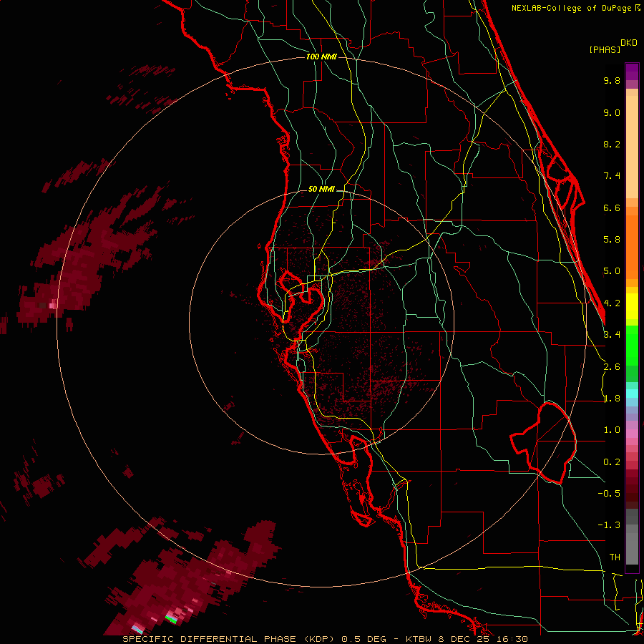Image resolution: width=644 pixels, height=644 pixels.
Task: Click the 1.8 value on the scale
Action: pyautogui.click(x=612, y=399)
